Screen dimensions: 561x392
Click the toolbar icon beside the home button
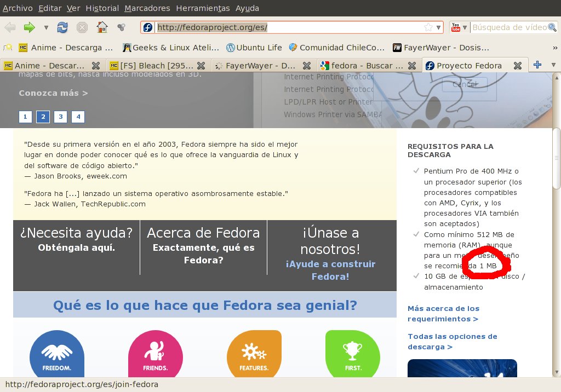click(121, 27)
